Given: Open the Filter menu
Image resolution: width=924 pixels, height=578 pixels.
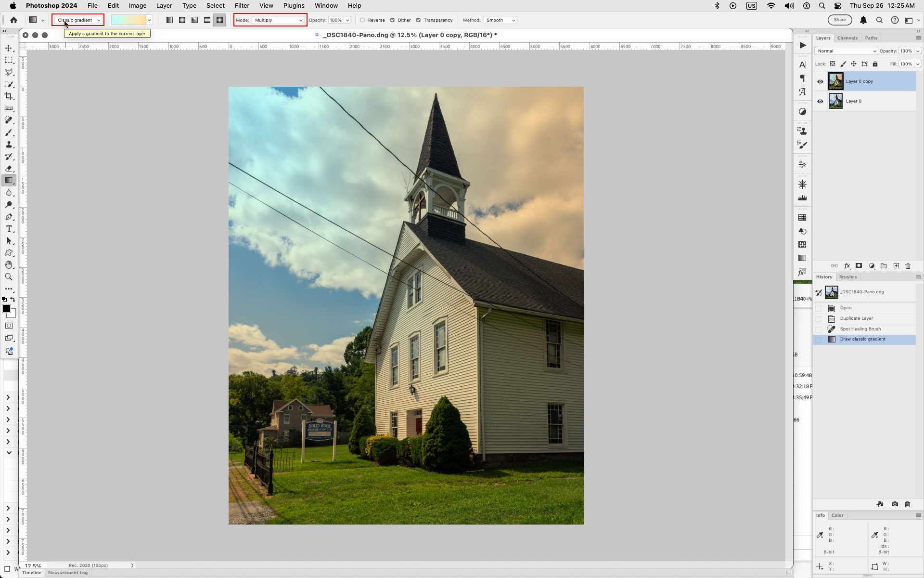Looking at the screenshot, I should coord(242,5).
